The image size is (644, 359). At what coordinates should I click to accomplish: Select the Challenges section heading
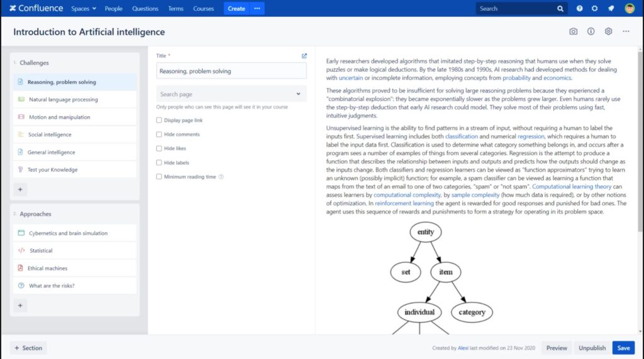point(34,63)
